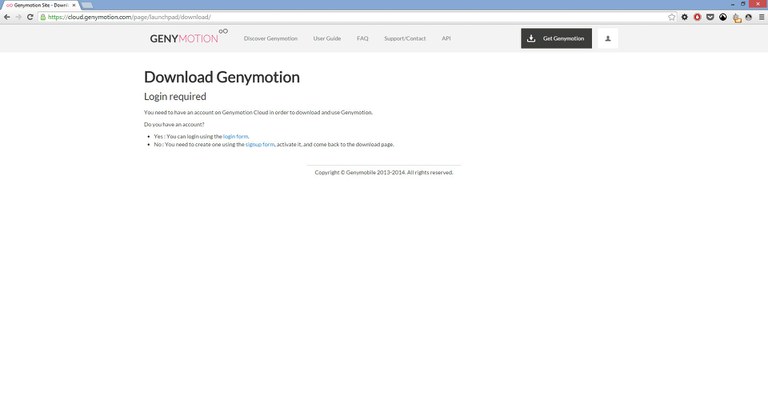Click the red circular extension icon

697,17
